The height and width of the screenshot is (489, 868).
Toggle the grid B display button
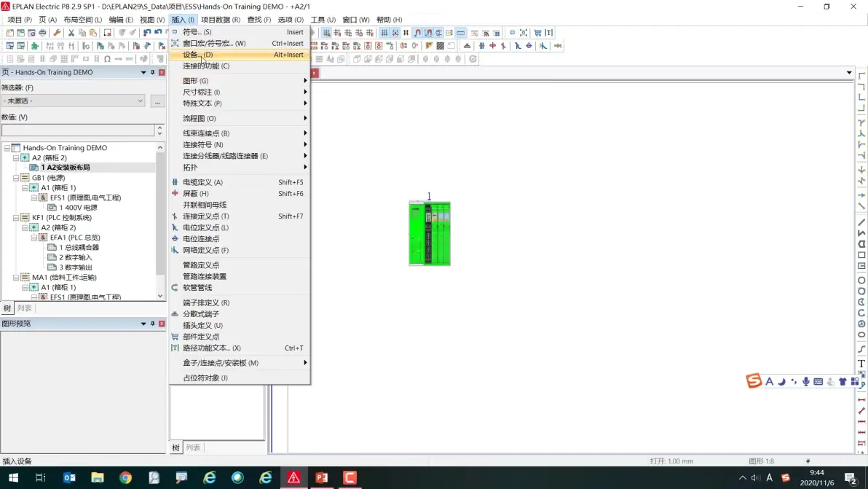(x=337, y=33)
